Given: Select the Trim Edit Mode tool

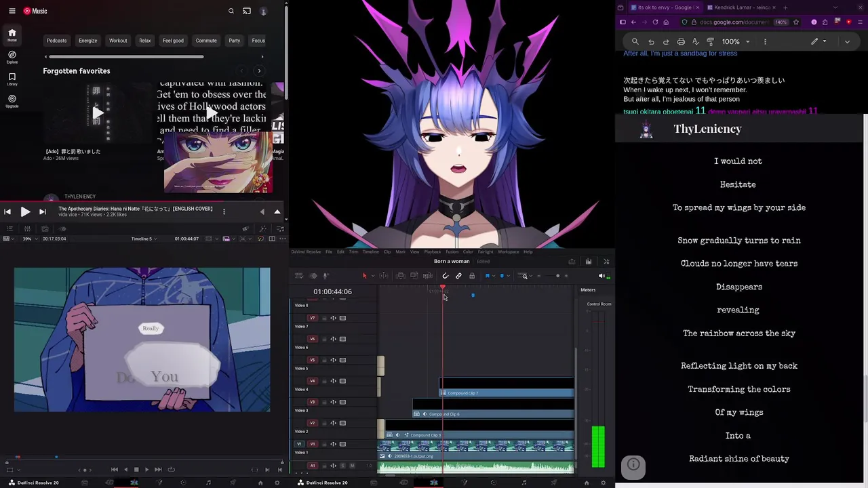Looking at the screenshot, I should click(384, 276).
